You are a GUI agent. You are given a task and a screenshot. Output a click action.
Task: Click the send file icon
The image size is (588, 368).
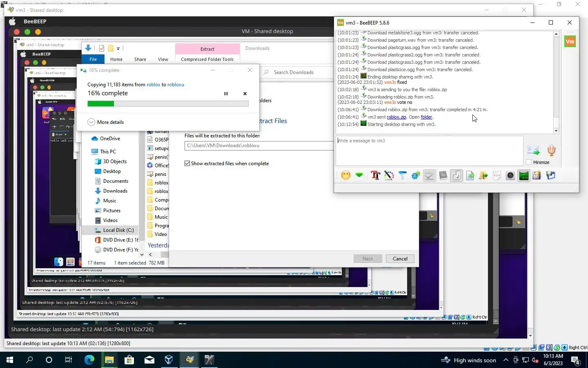pyautogui.click(x=470, y=175)
